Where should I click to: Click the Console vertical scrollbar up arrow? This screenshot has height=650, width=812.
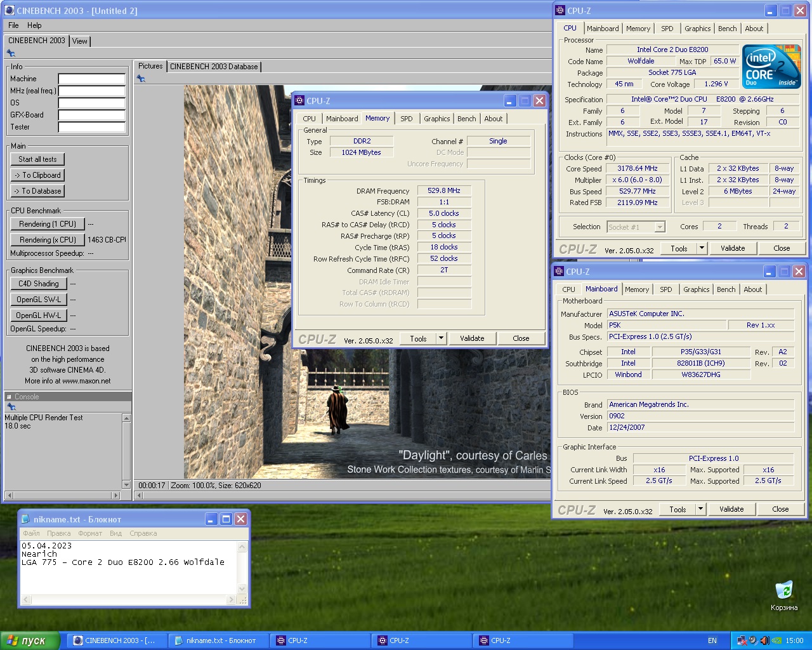point(126,418)
